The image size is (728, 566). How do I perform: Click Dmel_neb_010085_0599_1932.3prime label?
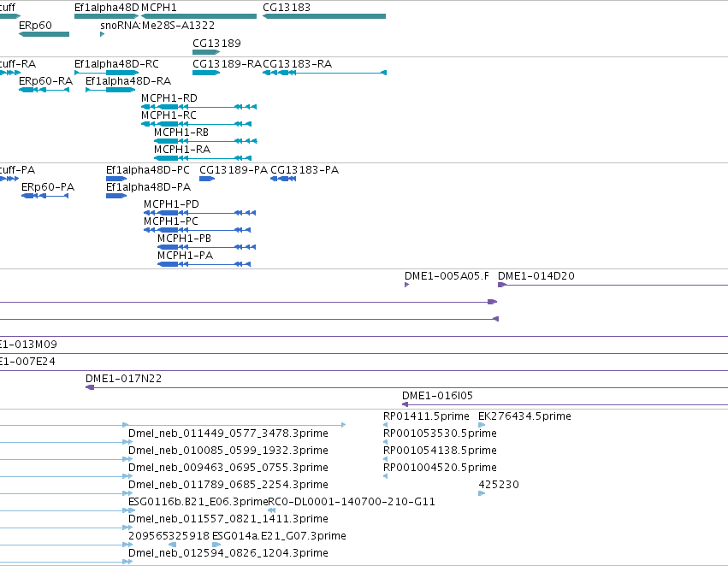[x=228, y=451]
